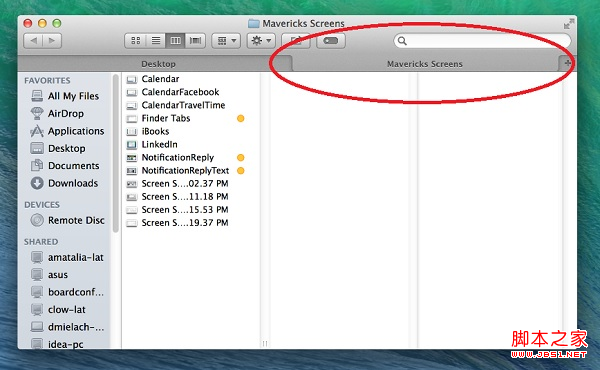600x370 pixels.
Task: Click the All My Files sidebar icon
Action: [x=37, y=96]
